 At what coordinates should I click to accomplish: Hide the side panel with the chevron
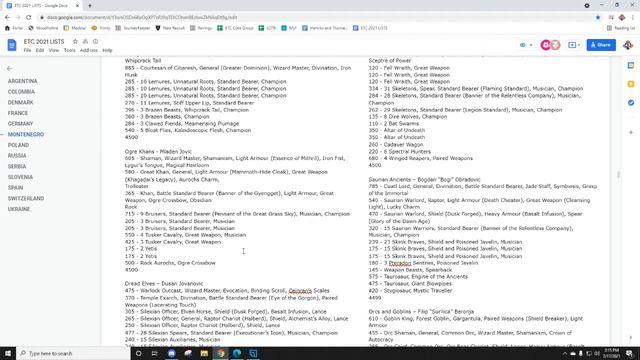click(631, 338)
